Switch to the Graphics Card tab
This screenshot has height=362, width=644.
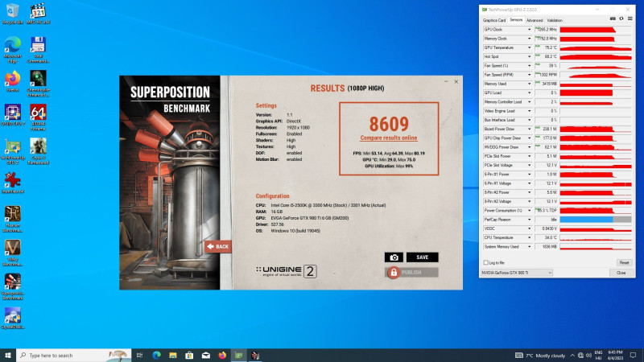point(494,20)
